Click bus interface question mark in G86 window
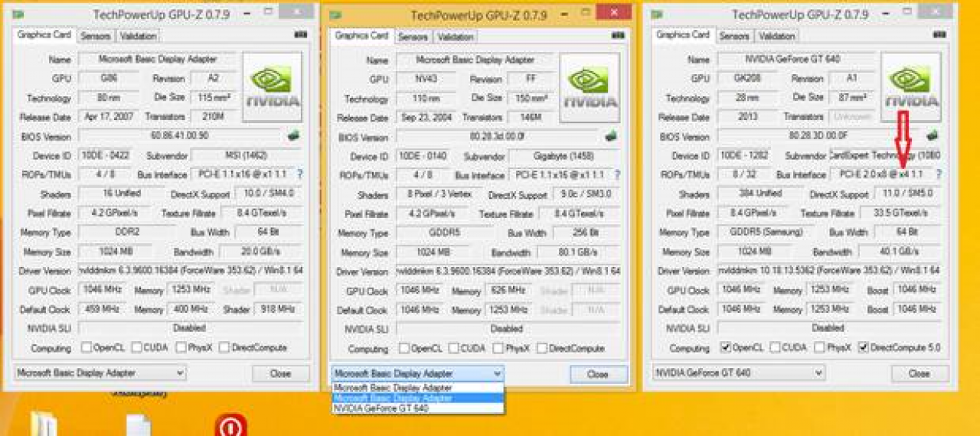The width and height of the screenshot is (980, 436). (x=299, y=174)
